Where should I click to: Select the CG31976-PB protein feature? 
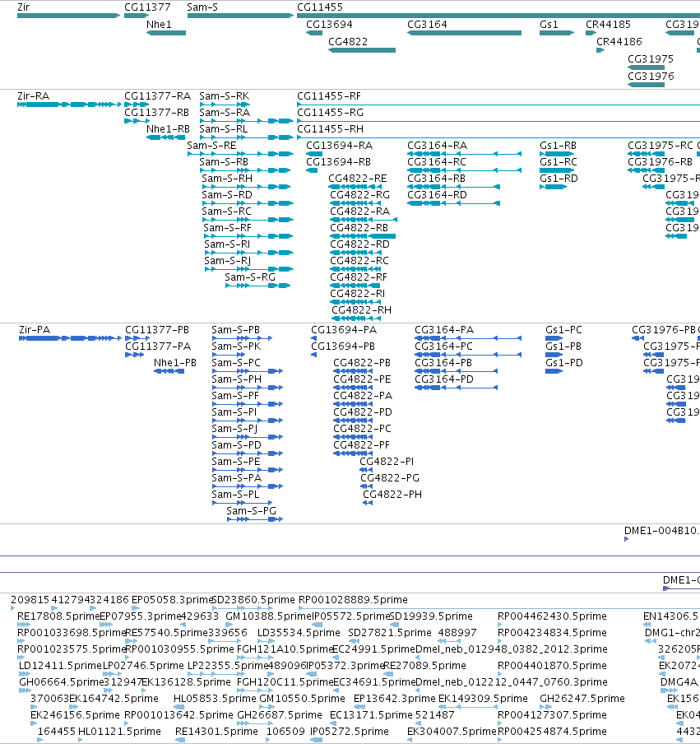point(637,338)
